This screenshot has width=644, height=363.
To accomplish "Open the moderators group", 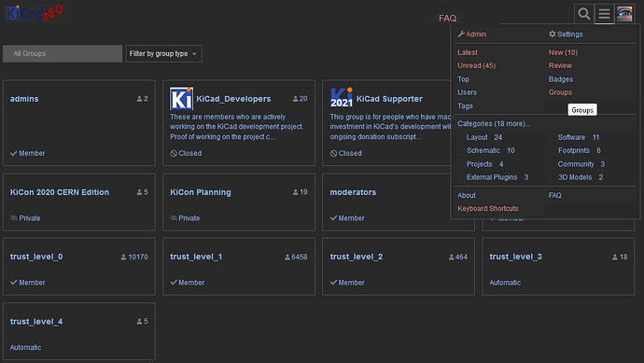I will [x=353, y=192].
